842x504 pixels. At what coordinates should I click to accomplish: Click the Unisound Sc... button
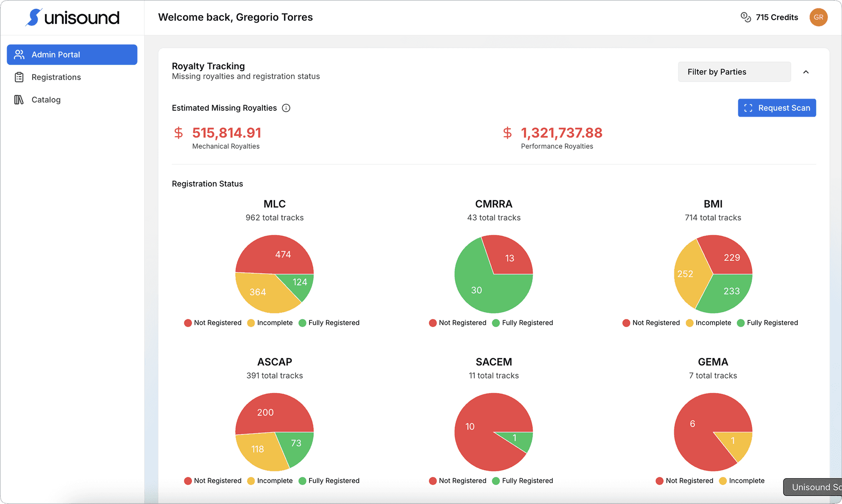tap(812, 487)
